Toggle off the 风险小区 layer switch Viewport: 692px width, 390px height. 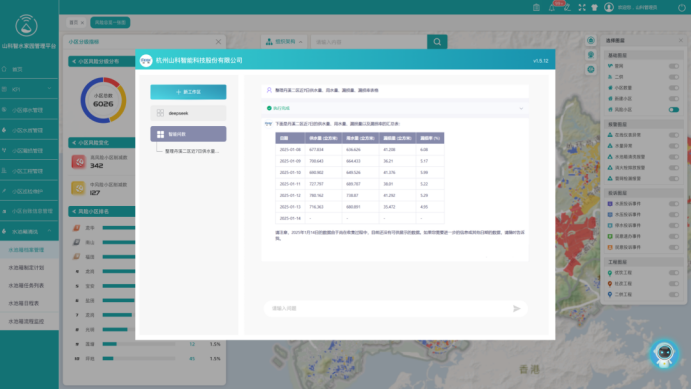coord(673,109)
